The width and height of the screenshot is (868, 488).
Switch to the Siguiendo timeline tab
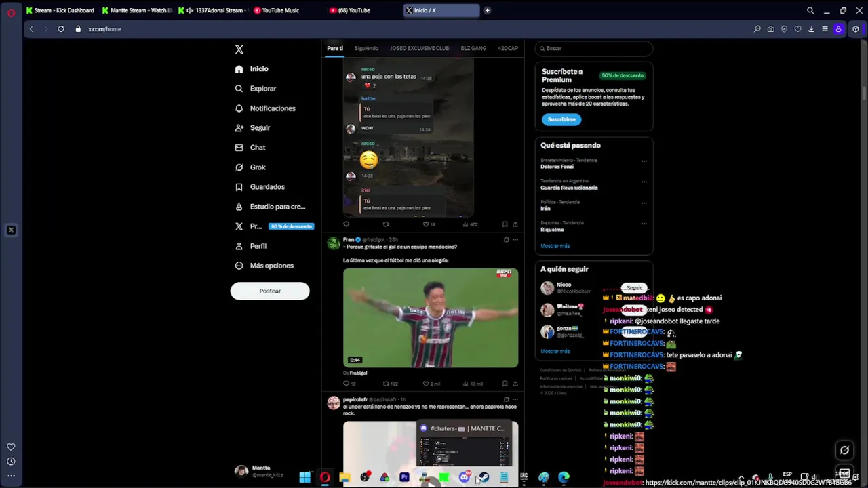(366, 48)
